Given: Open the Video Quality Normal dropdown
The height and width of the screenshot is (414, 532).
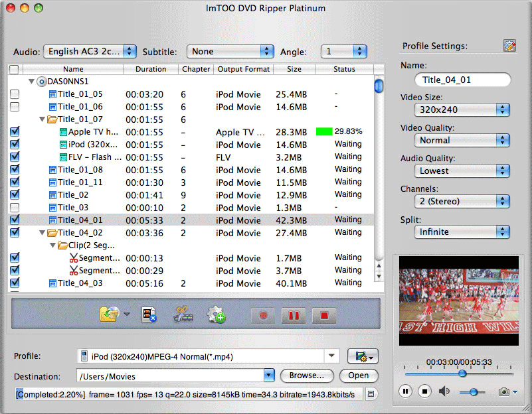Looking at the screenshot, I should 462,140.
